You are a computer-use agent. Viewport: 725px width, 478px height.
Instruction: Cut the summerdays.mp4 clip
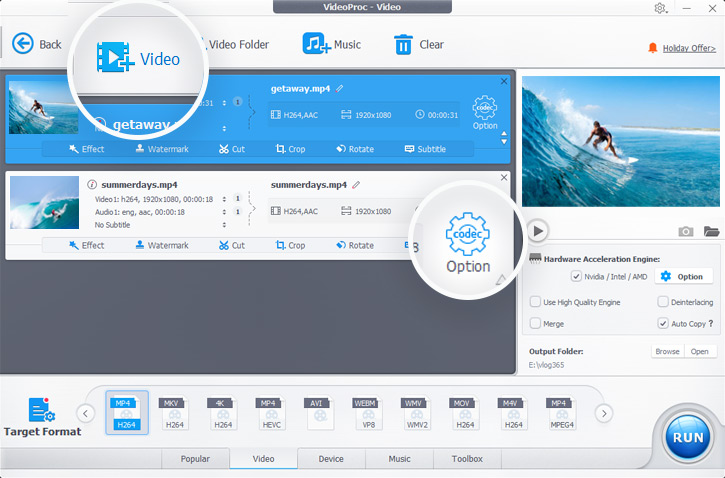pos(232,245)
